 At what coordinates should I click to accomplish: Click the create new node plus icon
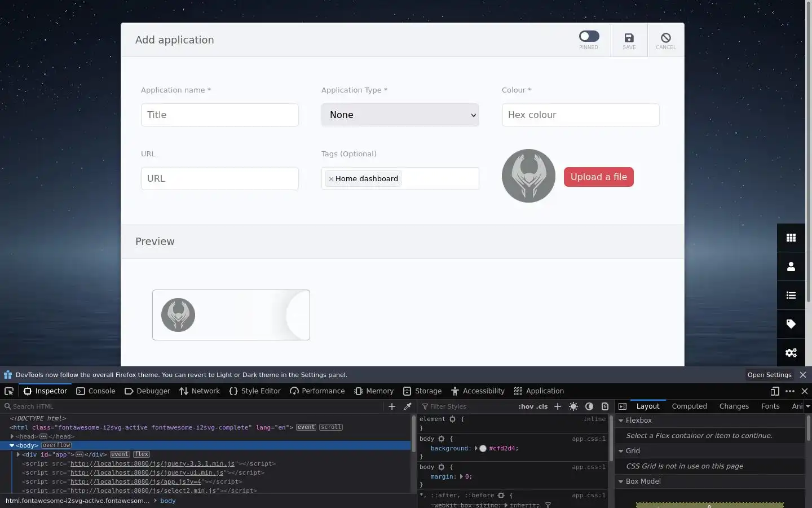click(392, 406)
